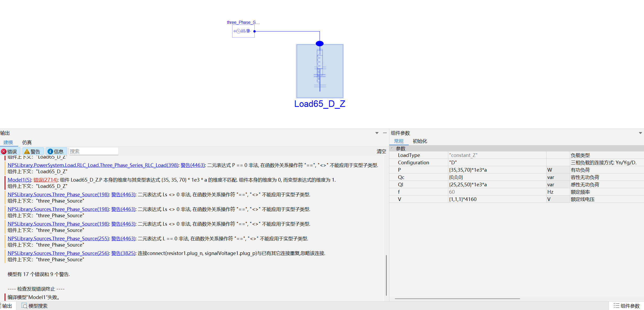Image resolution: width=644 pixels, height=310 pixels.
Task: Click the output search field
Action: [93, 151]
